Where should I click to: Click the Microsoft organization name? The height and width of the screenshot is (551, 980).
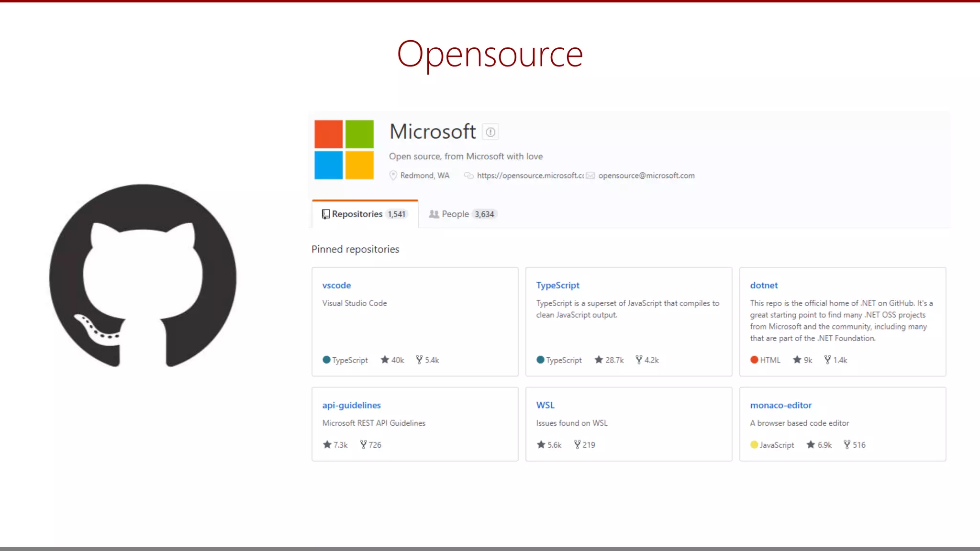tap(433, 132)
